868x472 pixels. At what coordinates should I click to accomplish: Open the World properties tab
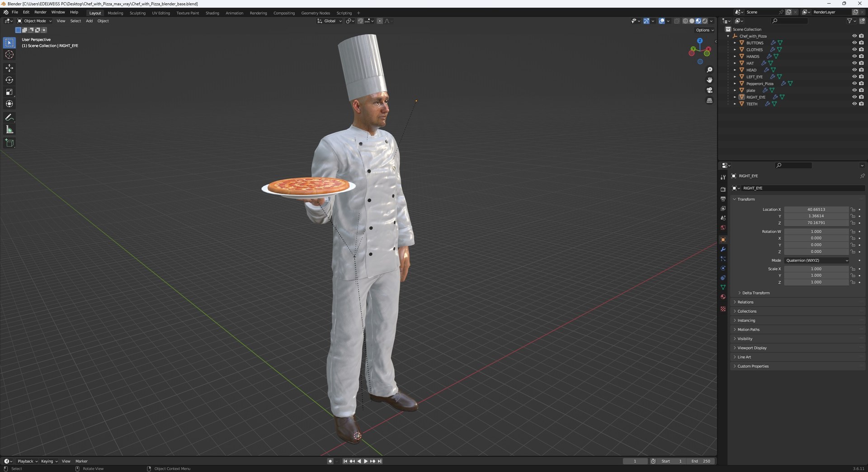coord(723,227)
